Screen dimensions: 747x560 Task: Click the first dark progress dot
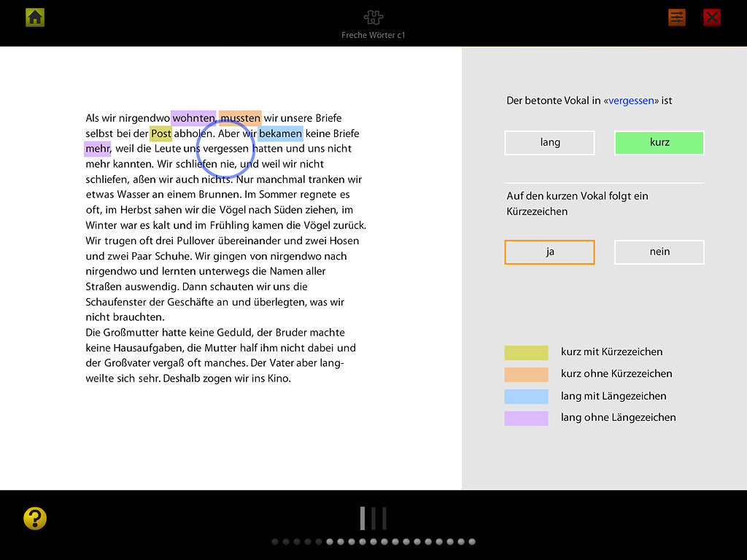coord(275,542)
